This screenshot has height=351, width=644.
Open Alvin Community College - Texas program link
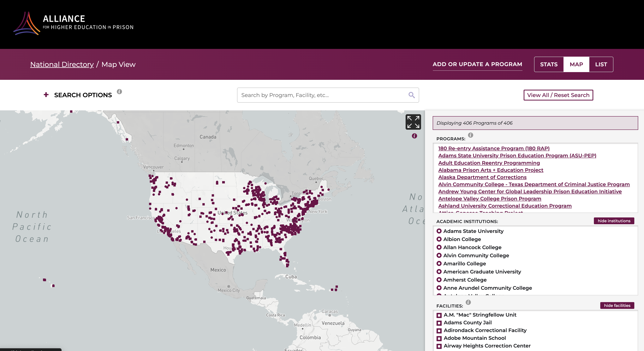tap(534, 184)
